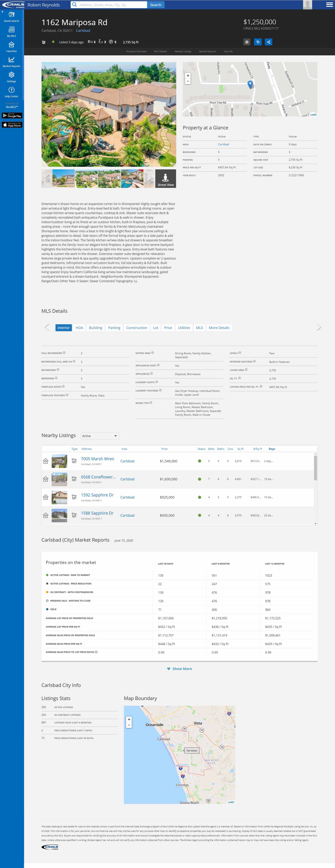Select the Construction details tab
Screen dimensions: 335x868
coord(136,328)
